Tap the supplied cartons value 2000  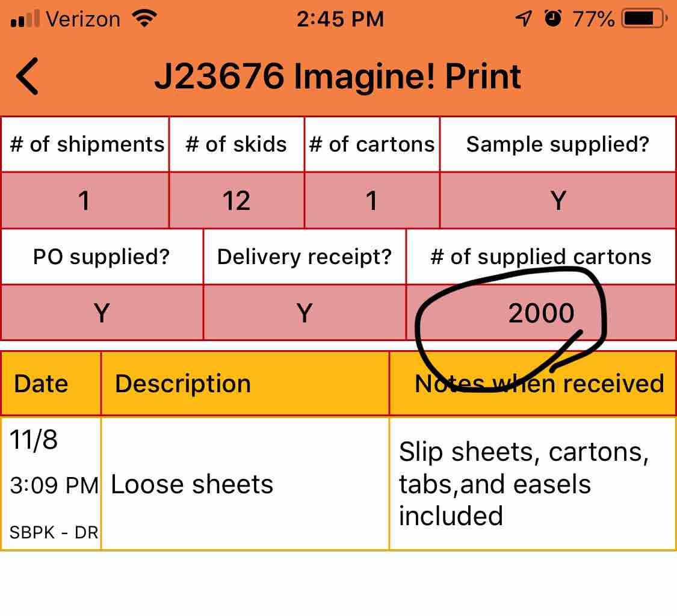pyautogui.click(x=541, y=313)
